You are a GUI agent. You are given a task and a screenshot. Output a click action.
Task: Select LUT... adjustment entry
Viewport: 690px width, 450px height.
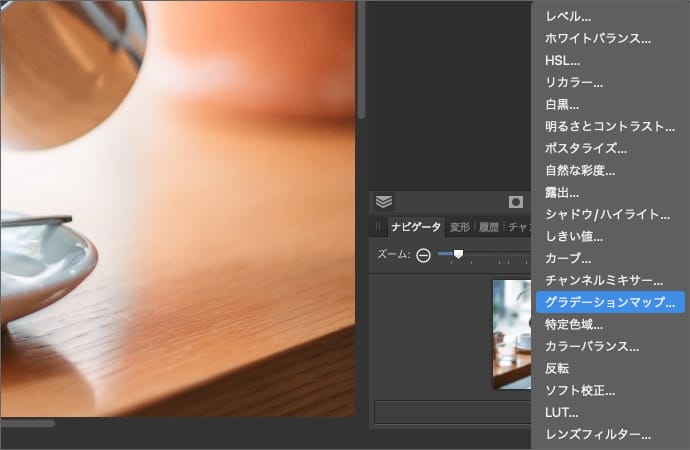pyautogui.click(x=562, y=412)
